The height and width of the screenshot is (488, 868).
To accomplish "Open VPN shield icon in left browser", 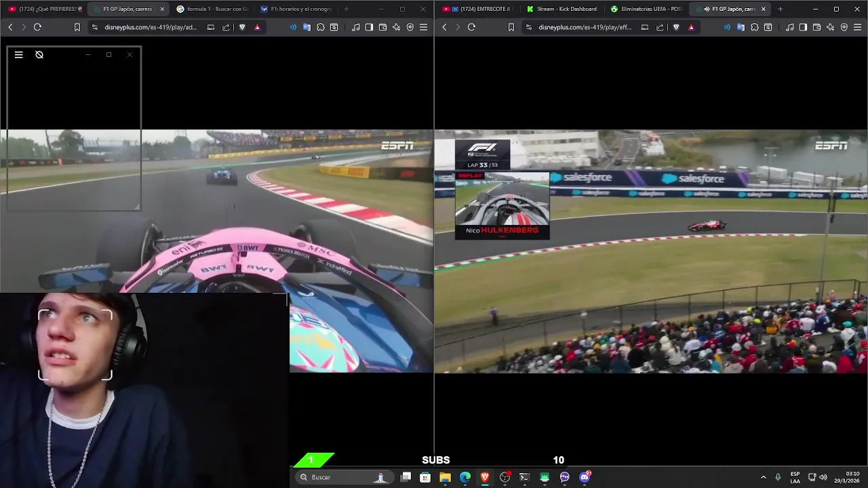I will [x=410, y=27].
